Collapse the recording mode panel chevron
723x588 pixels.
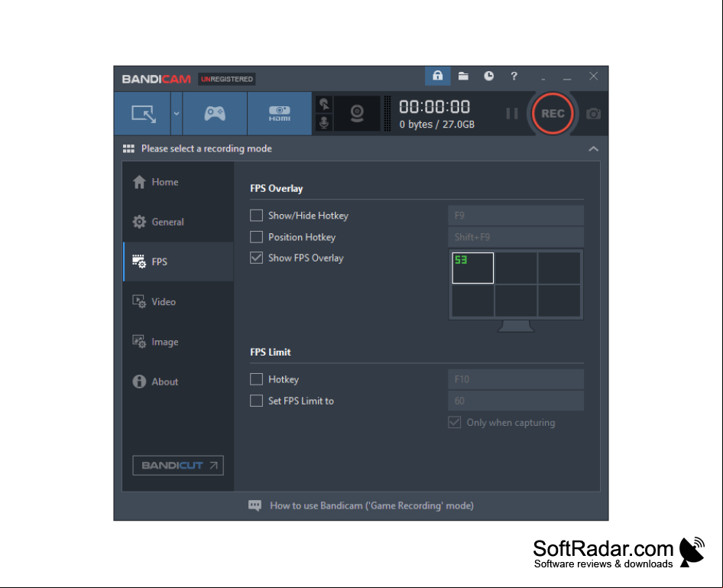click(x=593, y=148)
